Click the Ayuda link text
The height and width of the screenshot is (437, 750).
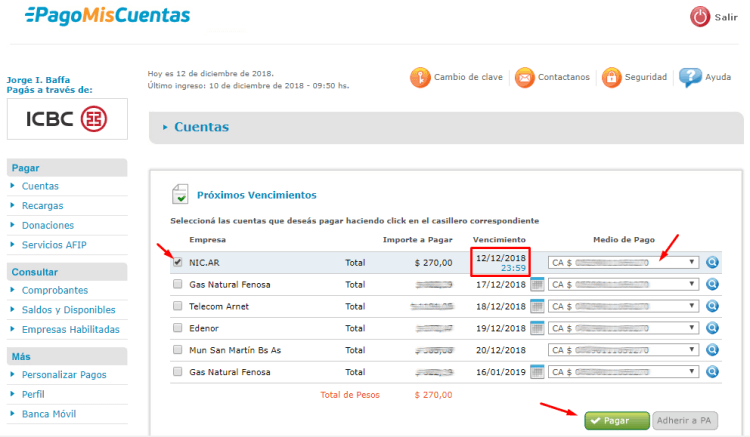(717, 77)
